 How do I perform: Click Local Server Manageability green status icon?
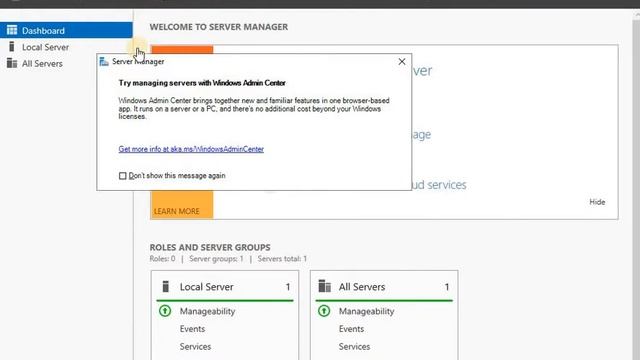tap(165, 311)
